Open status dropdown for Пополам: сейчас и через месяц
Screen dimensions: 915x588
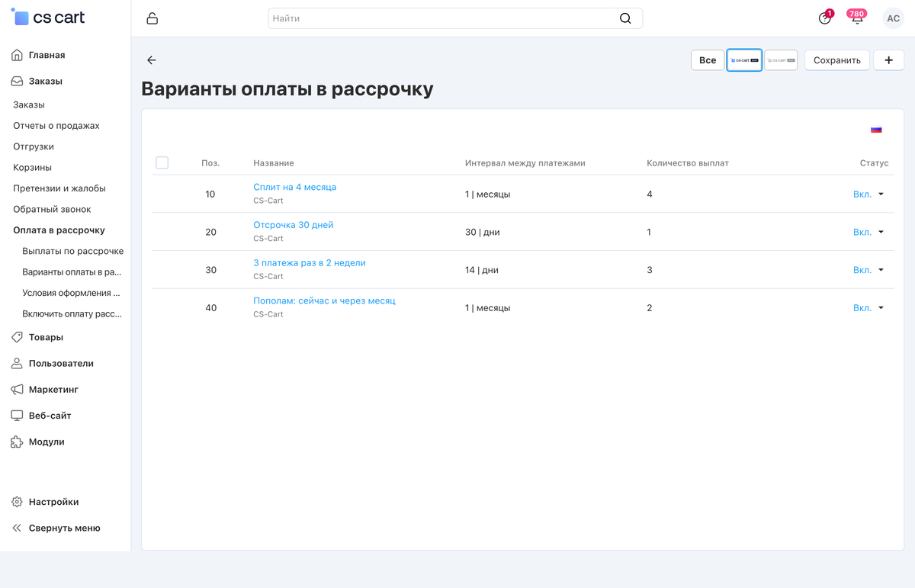pos(868,308)
